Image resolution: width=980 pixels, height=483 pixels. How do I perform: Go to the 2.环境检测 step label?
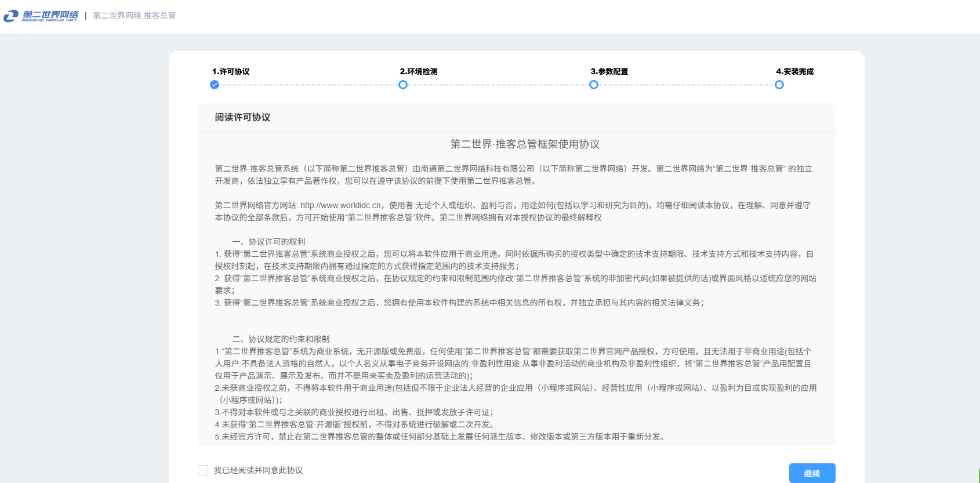[x=419, y=71]
